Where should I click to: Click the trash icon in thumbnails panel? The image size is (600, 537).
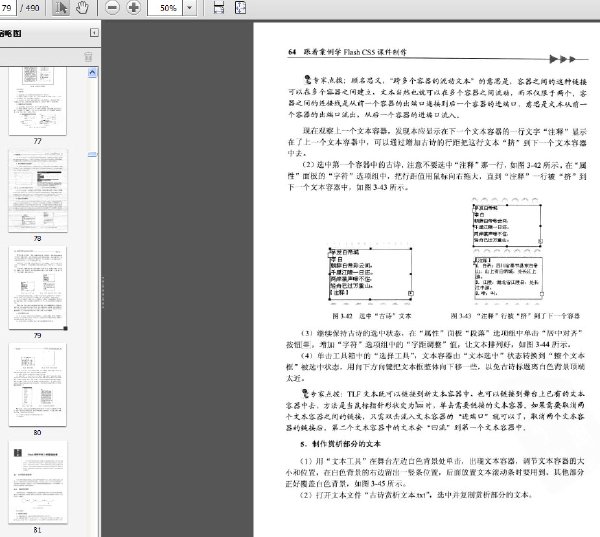click(x=88, y=57)
